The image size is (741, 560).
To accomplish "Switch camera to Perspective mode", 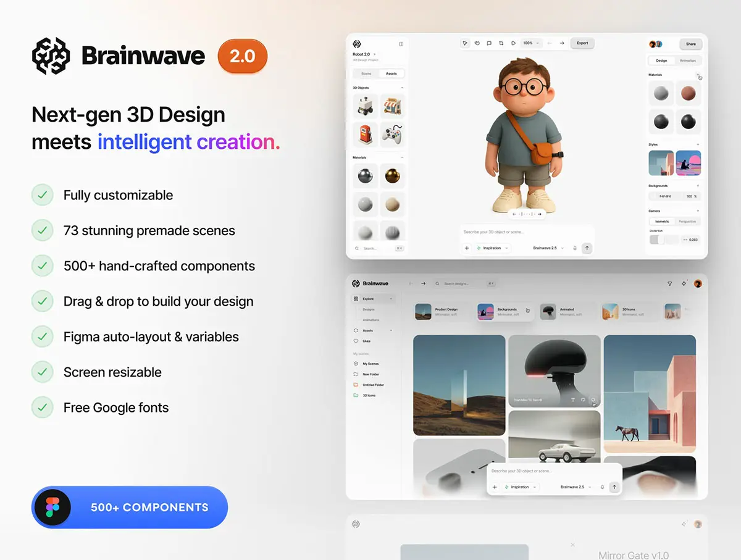I will (687, 222).
